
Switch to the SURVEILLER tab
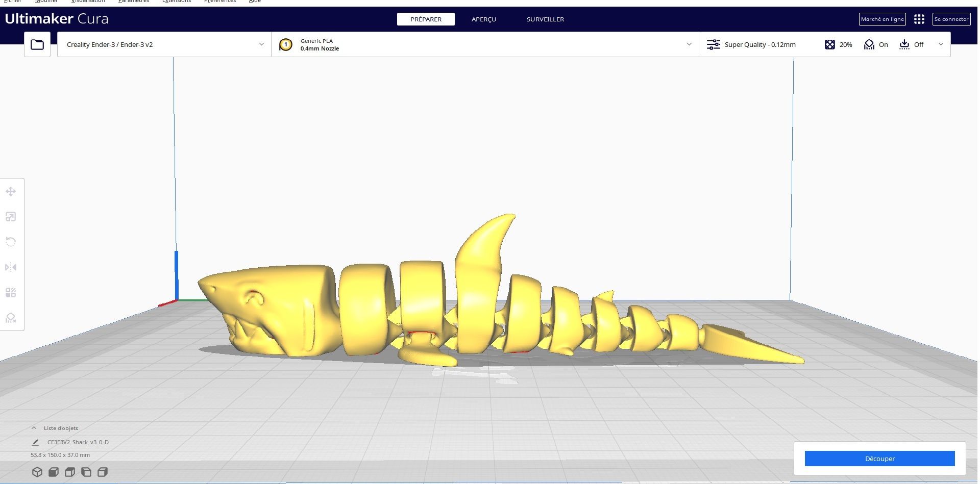[x=545, y=19]
